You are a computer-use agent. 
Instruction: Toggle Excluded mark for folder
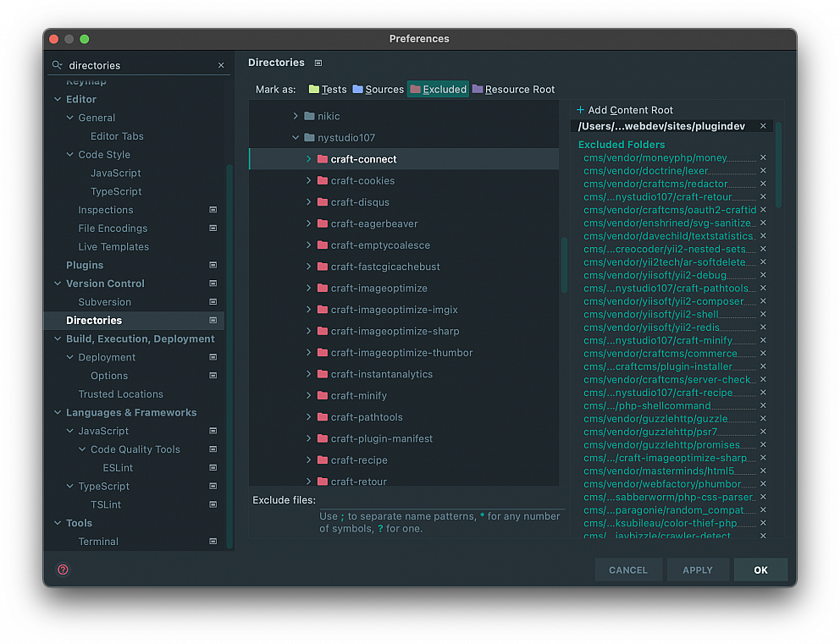439,90
